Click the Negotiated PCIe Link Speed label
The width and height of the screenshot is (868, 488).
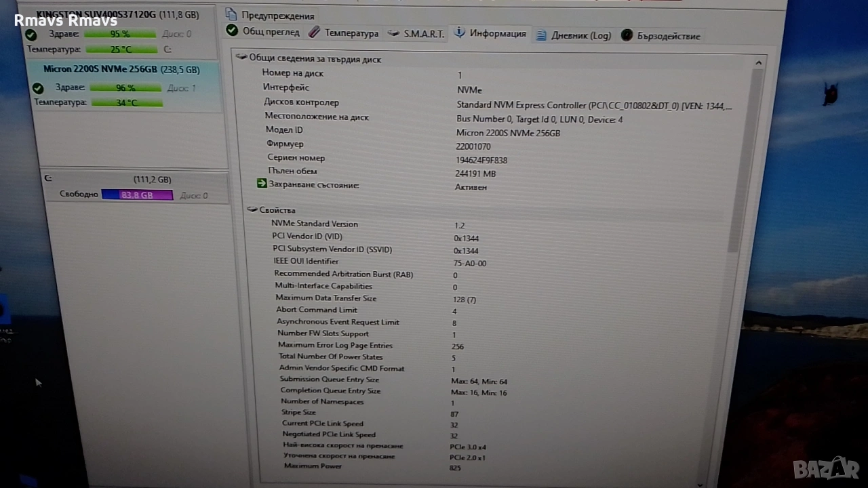coord(329,434)
